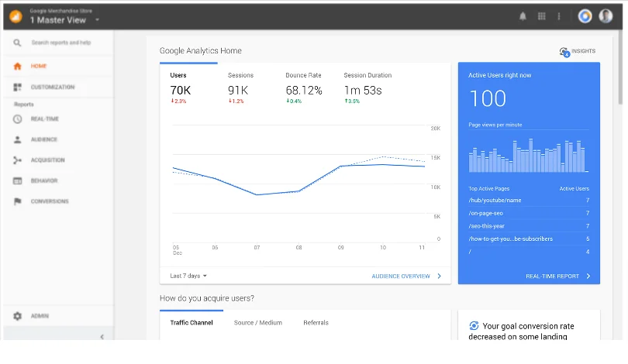Click the goal conversion insight icon
This screenshot has width=628, height=364.
pos(474,325)
